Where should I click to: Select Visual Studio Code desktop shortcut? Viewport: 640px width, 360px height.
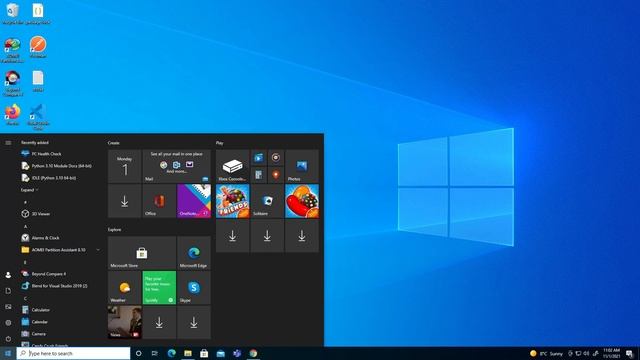click(38, 117)
